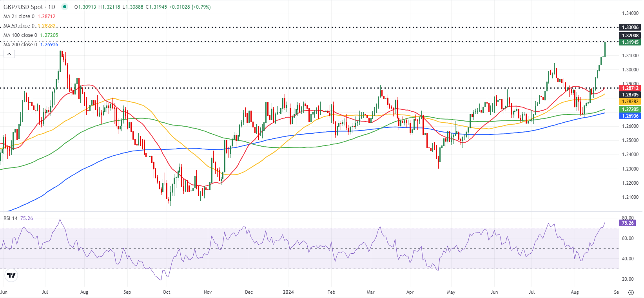Click the green 1.27205 MA price label
The height and width of the screenshot is (298, 644).
coord(630,109)
